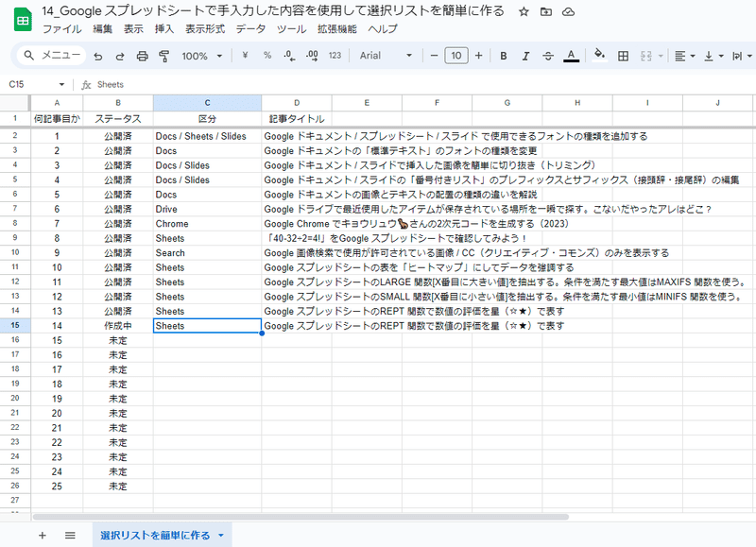Viewport: 756px width, 547px height.
Task: Select column D header
Action: tap(297, 103)
